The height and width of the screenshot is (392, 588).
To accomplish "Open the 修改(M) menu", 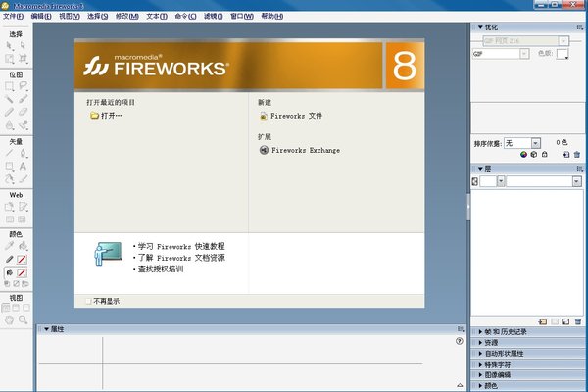I will tap(126, 16).
